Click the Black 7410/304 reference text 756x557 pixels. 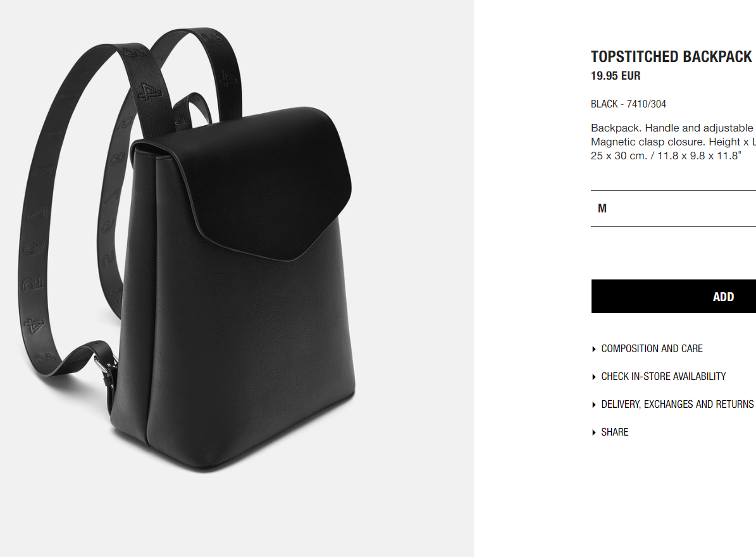point(628,104)
